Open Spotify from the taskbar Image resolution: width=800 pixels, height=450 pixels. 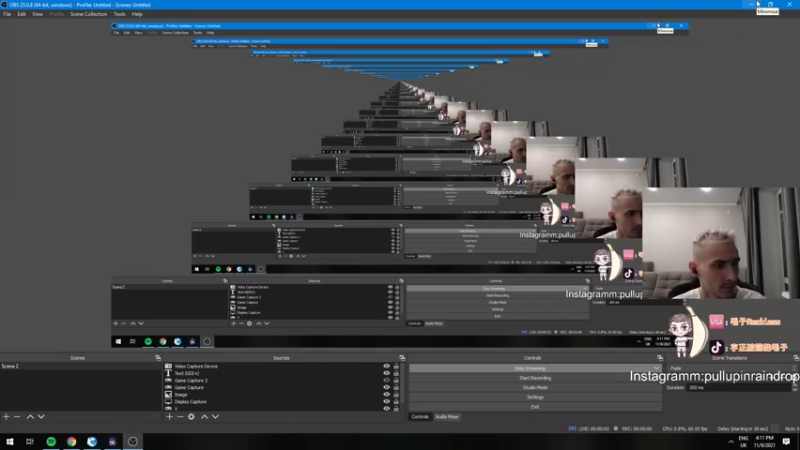point(51,442)
